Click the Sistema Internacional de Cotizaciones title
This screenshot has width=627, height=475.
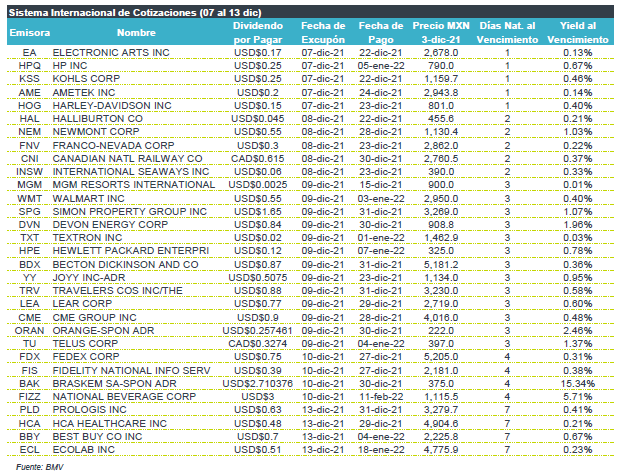(135, 12)
